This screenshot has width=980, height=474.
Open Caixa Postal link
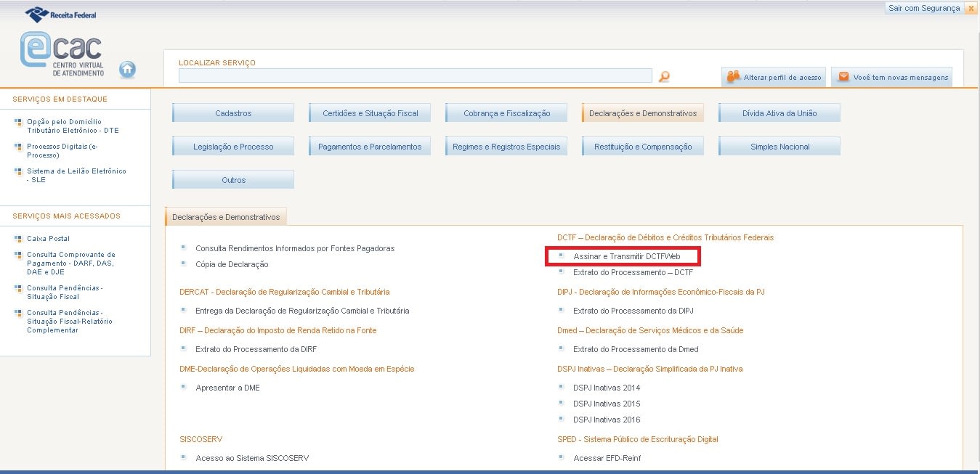tap(48, 239)
